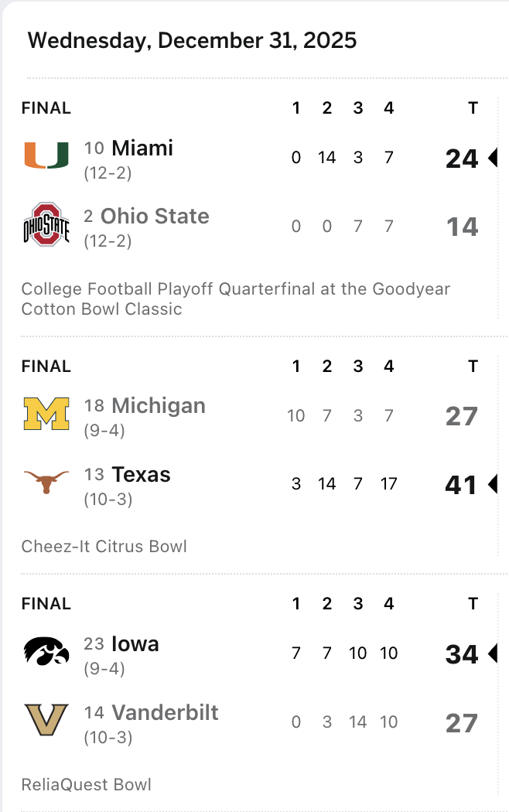Click the Miami Hurricanes logo
The height and width of the screenshot is (812, 509).
[x=46, y=155]
